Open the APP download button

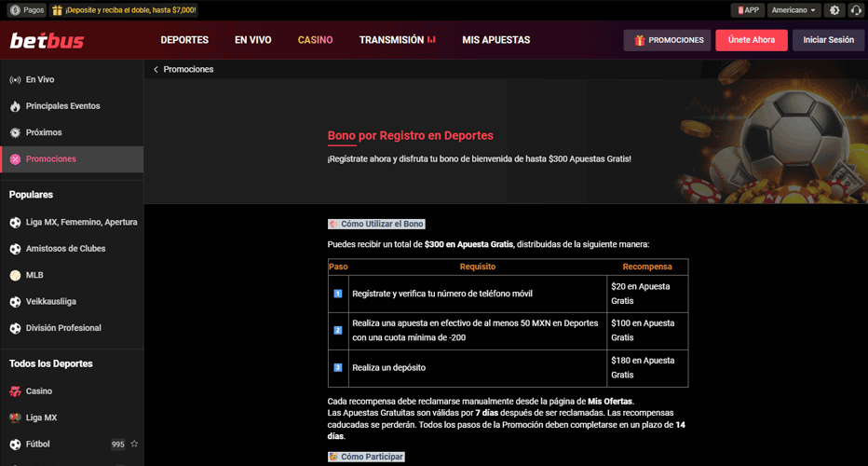[x=748, y=10]
